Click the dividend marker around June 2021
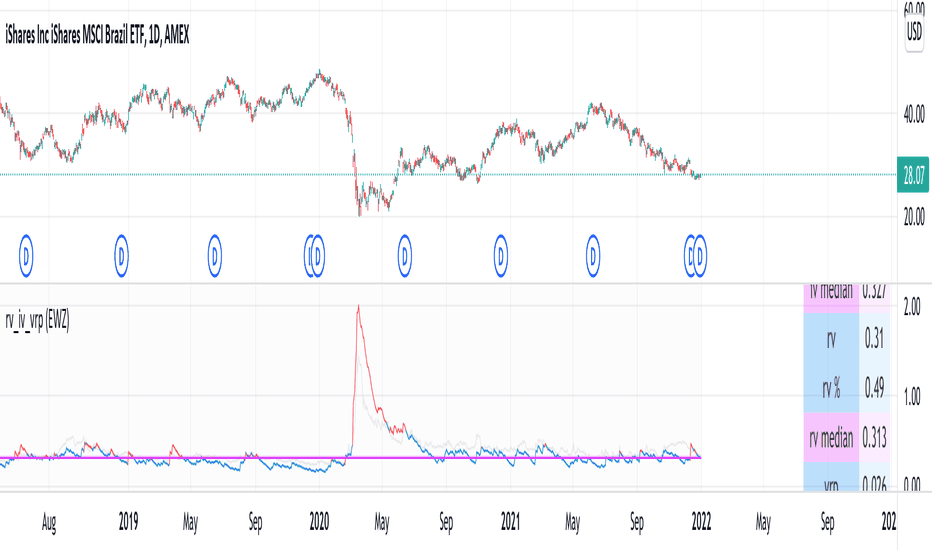The width and height of the screenshot is (932, 550). pos(593,256)
